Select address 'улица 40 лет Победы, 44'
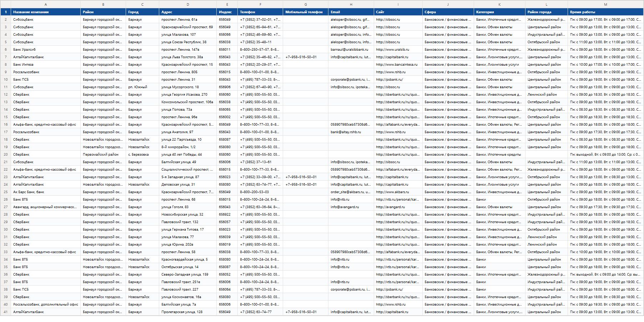 point(188,154)
